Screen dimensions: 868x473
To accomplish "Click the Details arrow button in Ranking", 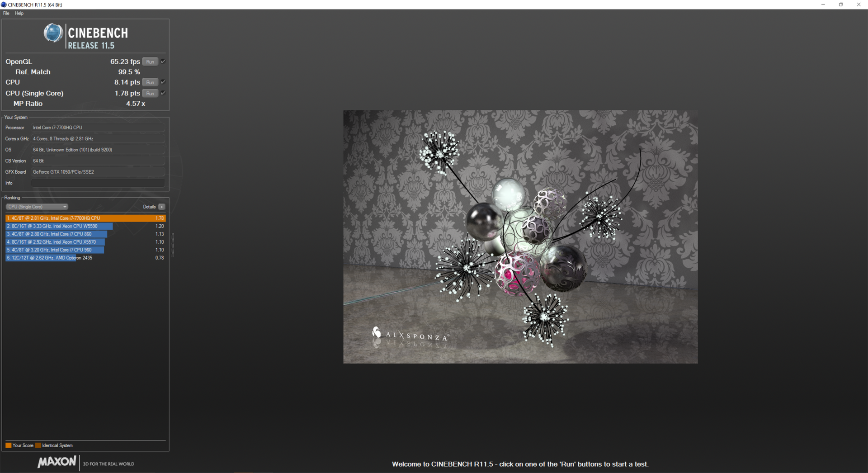I will click(162, 207).
